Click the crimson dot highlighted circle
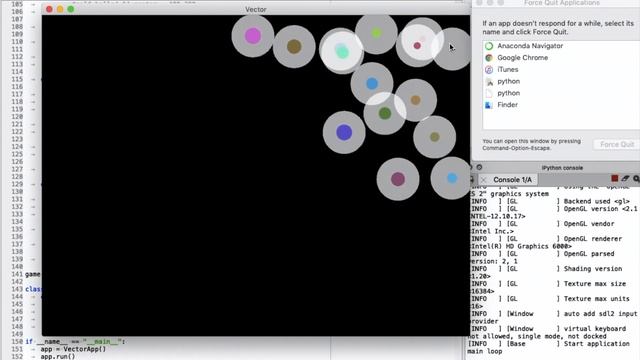Image resolution: width=640 pixels, height=360 pixels. coord(417,45)
